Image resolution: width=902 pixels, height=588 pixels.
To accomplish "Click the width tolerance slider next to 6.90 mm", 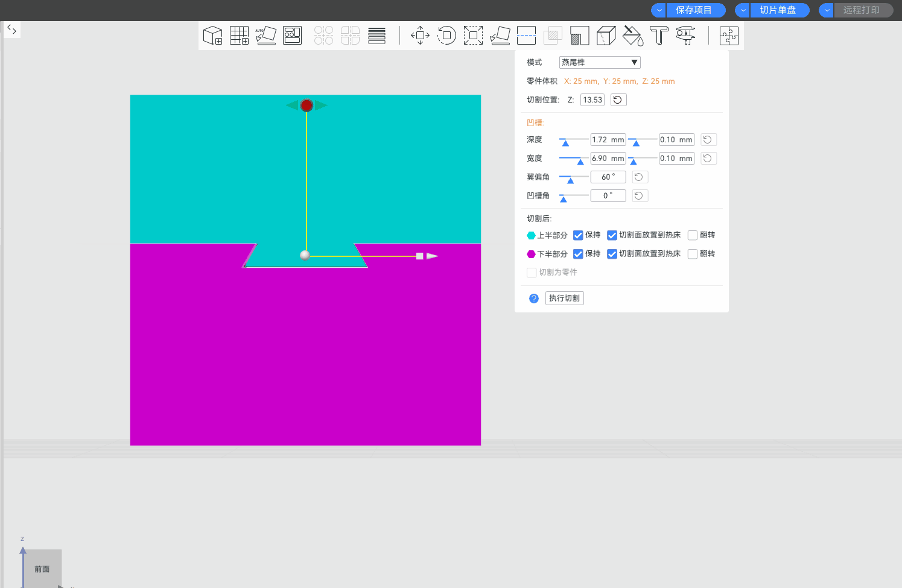I will pyautogui.click(x=634, y=162).
